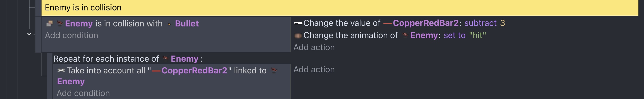This screenshot has width=644, height=99.
Task: Collapse the sub-events with the chevron arrow
Action: (29, 34)
